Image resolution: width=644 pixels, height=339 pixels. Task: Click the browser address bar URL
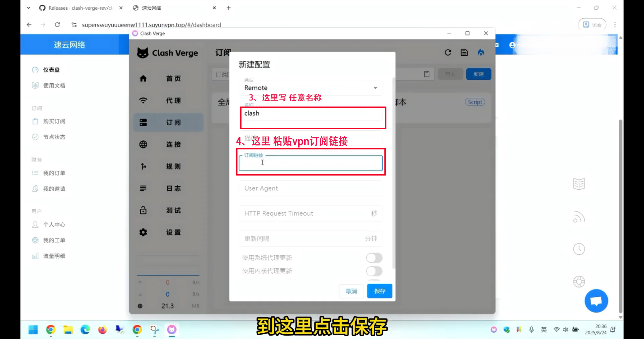(x=151, y=25)
